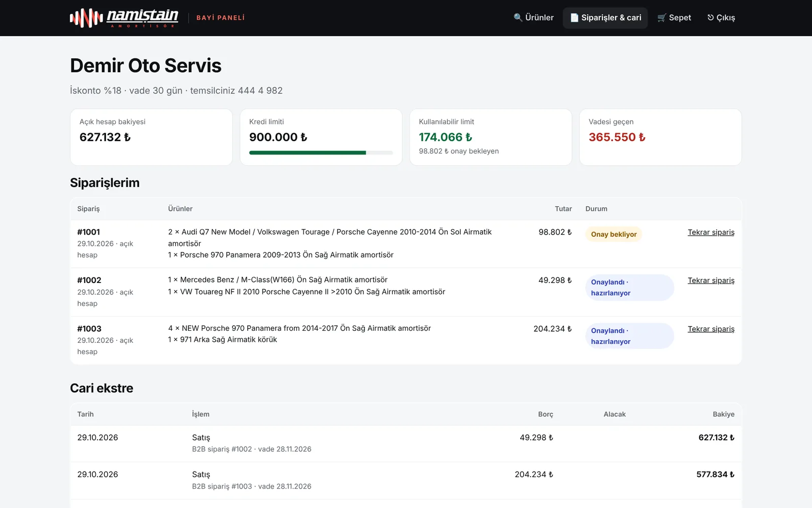Click the Mercedes Benz M-Class(W166) product line
This screenshot has height=508, width=812.
(x=278, y=280)
